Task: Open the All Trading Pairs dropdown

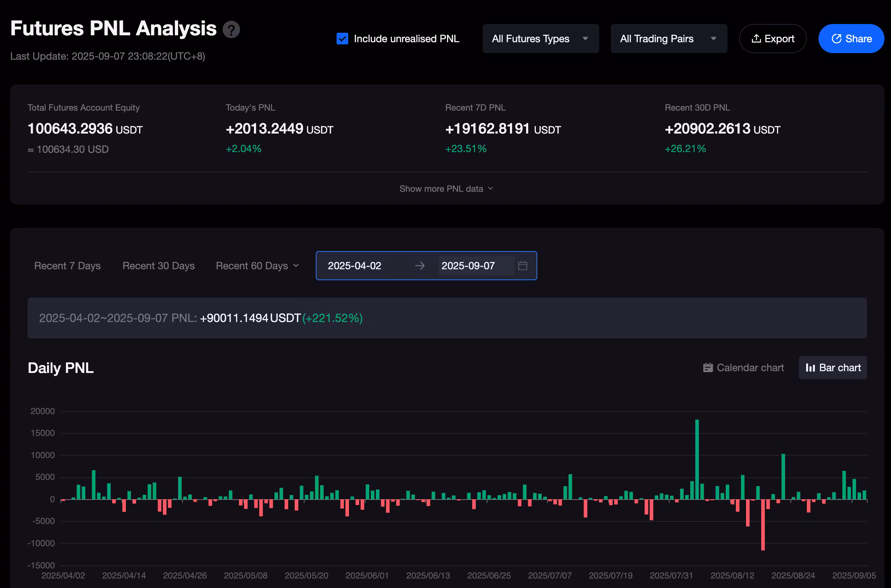Action: (668, 39)
